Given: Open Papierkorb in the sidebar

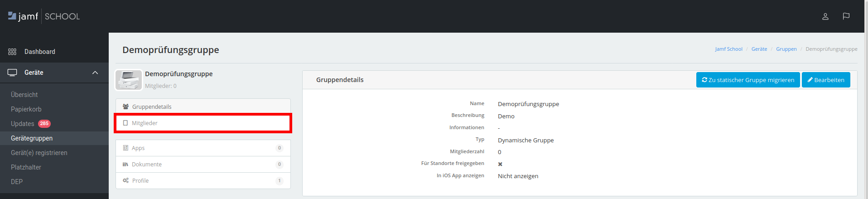Looking at the screenshot, I should (26, 109).
